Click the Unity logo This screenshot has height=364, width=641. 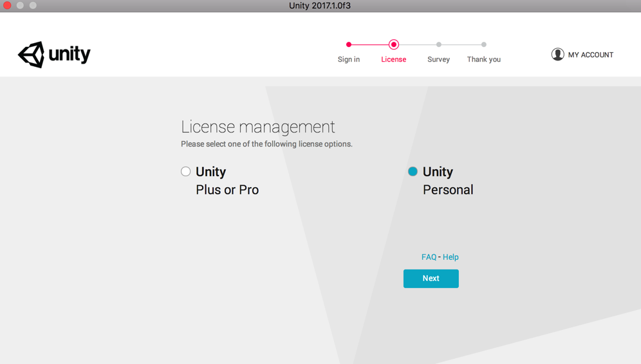coord(54,54)
